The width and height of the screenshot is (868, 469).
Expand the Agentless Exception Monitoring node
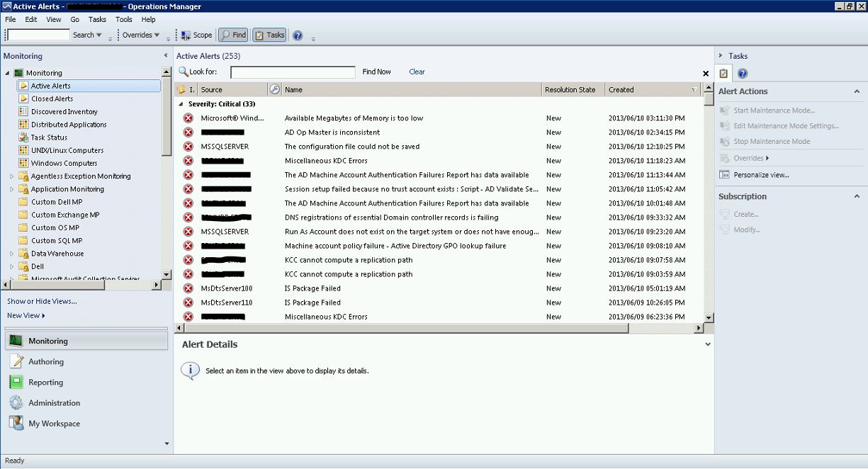(x=11, y=176)
